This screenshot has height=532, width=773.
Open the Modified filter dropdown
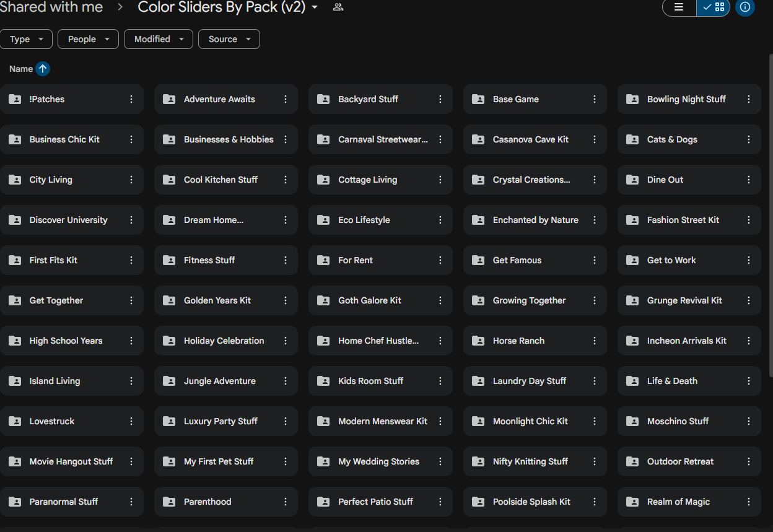[159, 39]
